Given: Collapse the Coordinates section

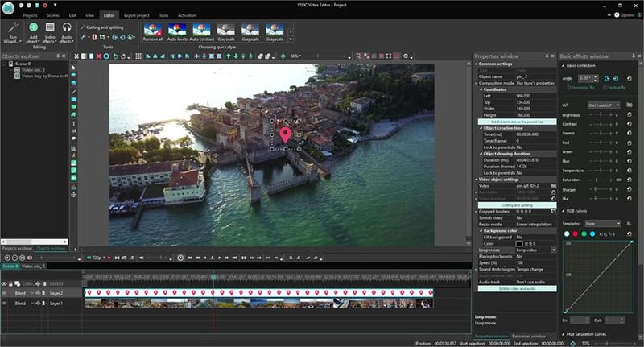Looking at the screenshot, I should (x=481, y=89).
